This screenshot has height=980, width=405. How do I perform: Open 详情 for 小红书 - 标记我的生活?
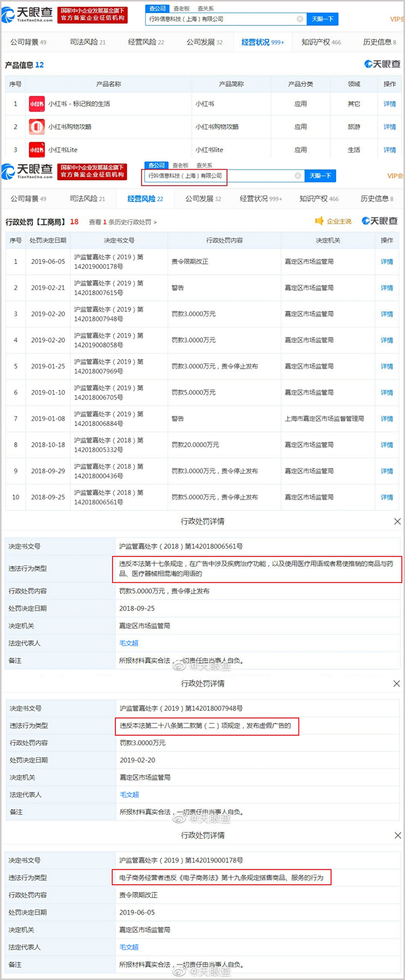coord(390,104)
